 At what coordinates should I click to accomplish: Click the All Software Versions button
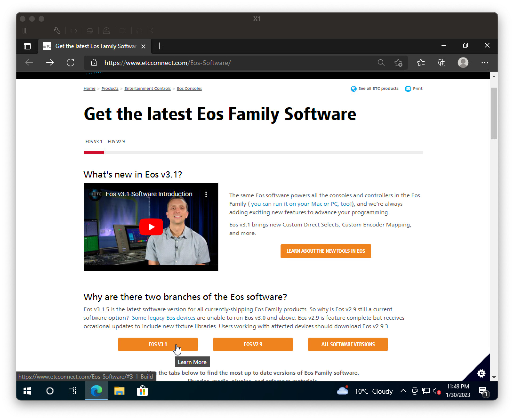point(348,344)
